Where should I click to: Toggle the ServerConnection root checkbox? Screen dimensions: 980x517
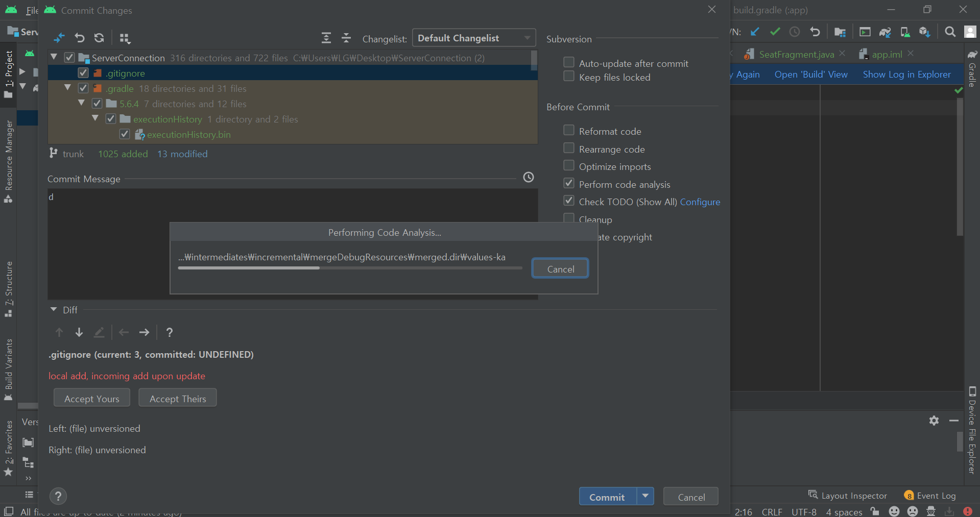[69, 58]
